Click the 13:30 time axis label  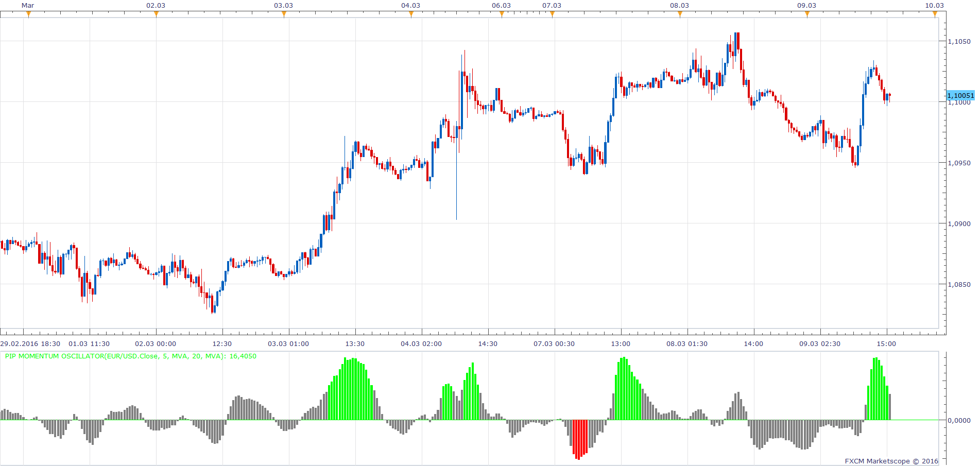coord(355,343)
